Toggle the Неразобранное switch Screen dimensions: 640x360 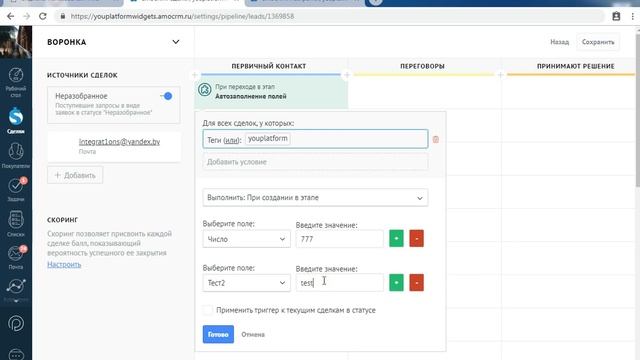[x=166, y=96]
